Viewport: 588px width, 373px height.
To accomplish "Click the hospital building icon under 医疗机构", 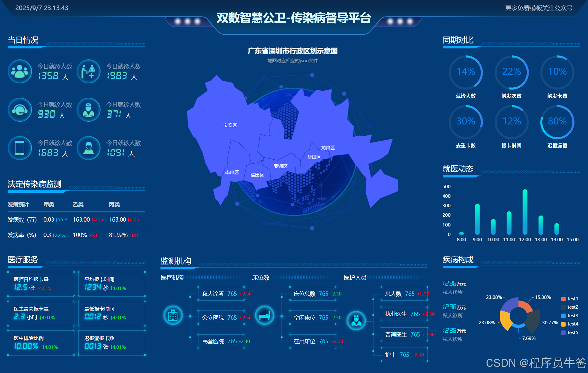I will [173, 315].
